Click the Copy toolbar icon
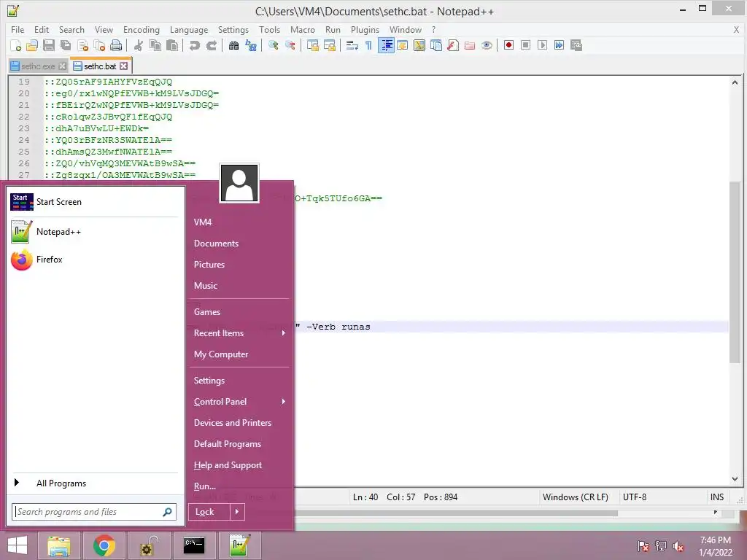This screenshot has width=747, height=560. 155,45
